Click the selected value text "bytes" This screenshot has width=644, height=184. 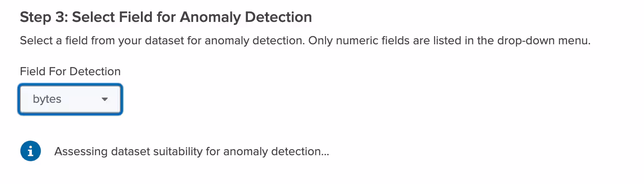pyautogui.click(x=47, y=99)
